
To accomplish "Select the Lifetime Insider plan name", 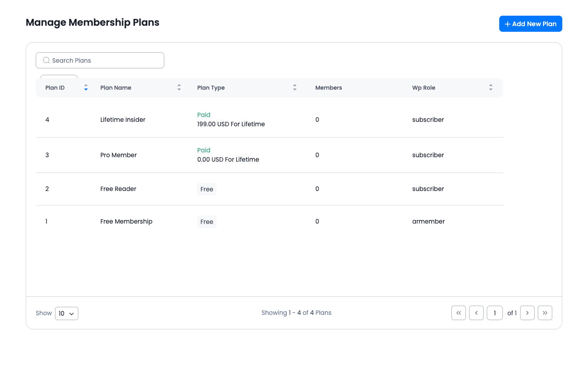I will (123, 119).
